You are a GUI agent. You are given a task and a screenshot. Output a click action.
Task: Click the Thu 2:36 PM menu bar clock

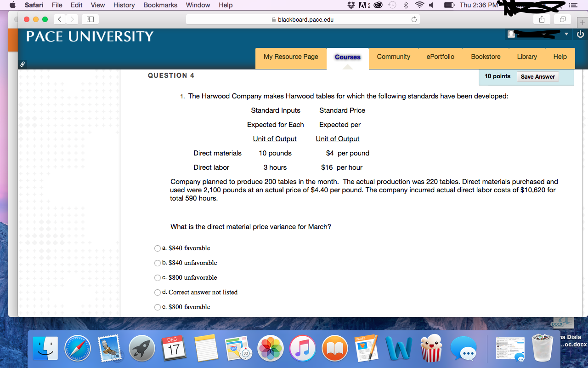click(x=479, y=5)
